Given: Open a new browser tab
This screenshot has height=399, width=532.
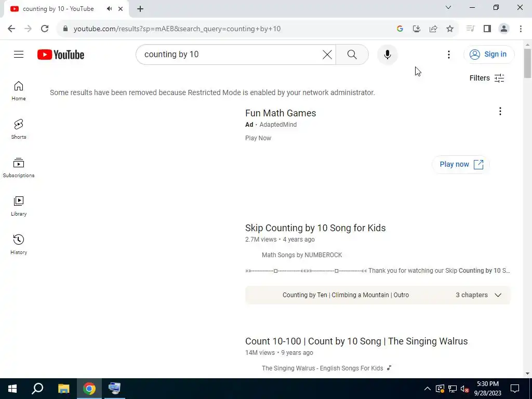Looking at the screenshot, I should (x=140, y=9).
